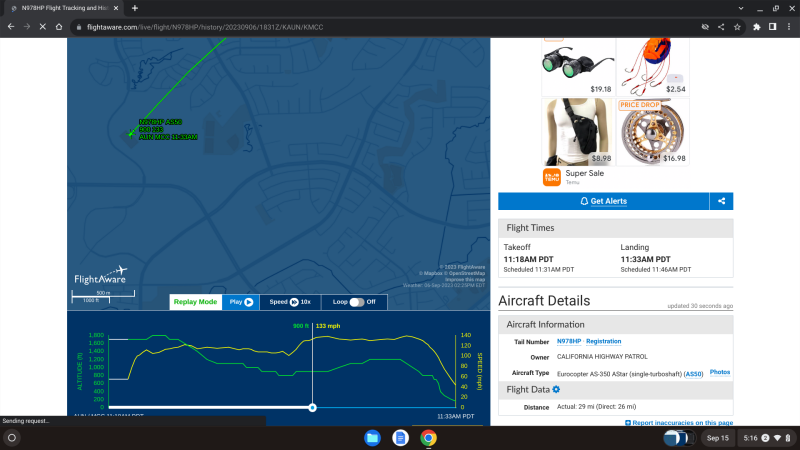This screenshot has height=450, width=800.
Task: Click the Flight Times section header
Action: 616,228
